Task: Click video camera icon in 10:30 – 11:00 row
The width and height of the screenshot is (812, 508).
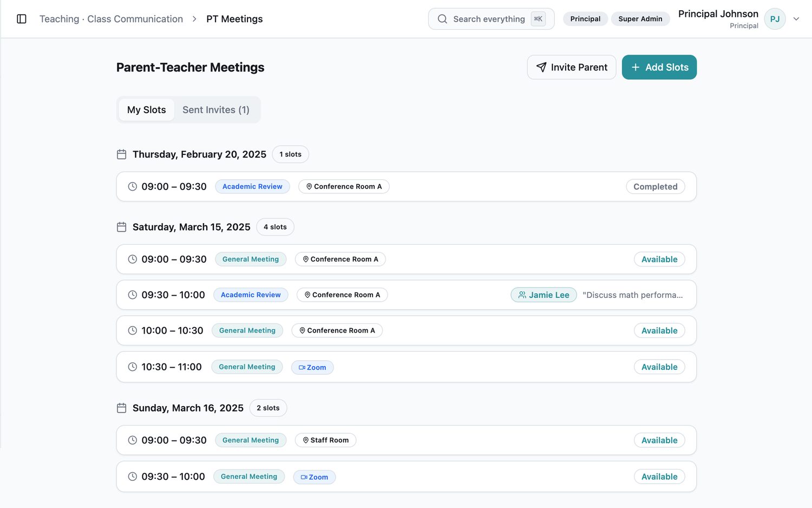Action: (302, 367)
